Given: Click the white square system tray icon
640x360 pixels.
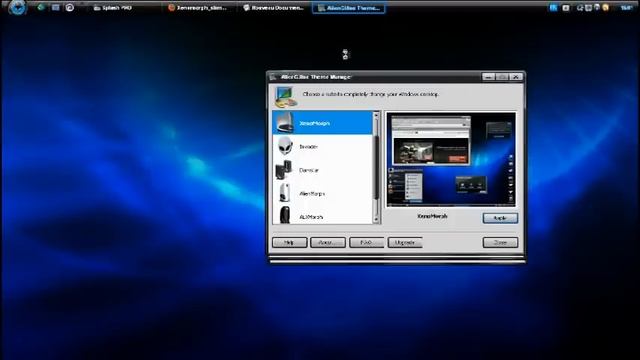Looking at the screenshot, I should [x=566, y=8].
